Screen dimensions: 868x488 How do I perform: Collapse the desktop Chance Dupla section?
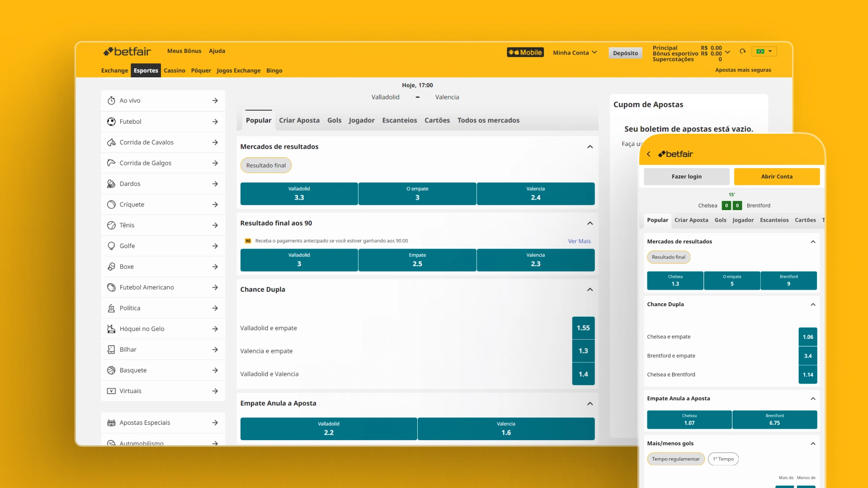[590, 290]
